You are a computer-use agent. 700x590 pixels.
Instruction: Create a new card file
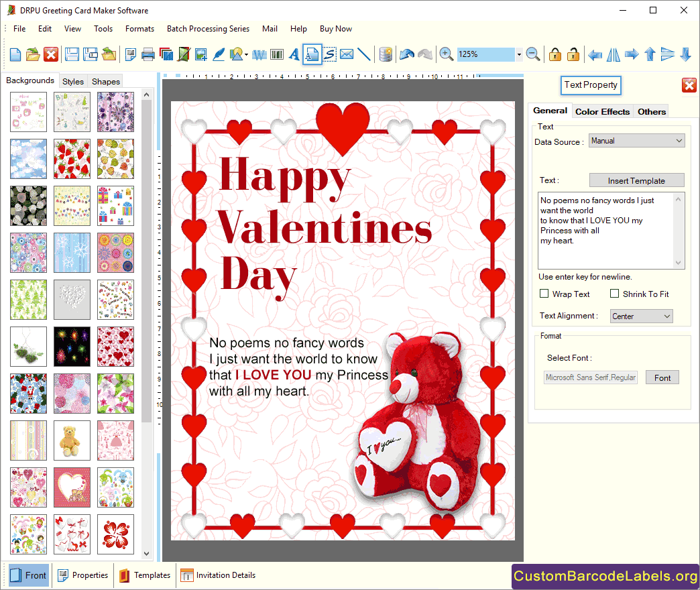pos(15,54)
